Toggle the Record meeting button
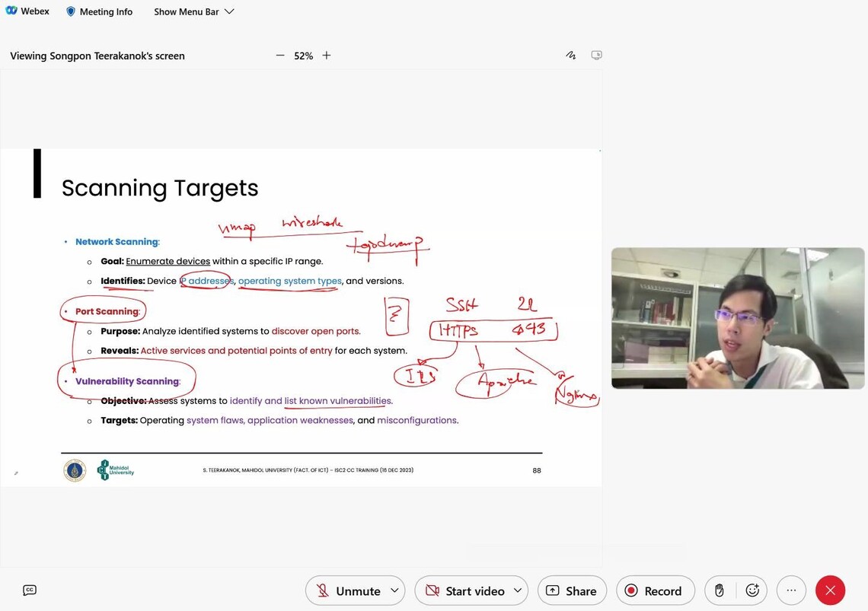868x611 pixels. point(654,590)
